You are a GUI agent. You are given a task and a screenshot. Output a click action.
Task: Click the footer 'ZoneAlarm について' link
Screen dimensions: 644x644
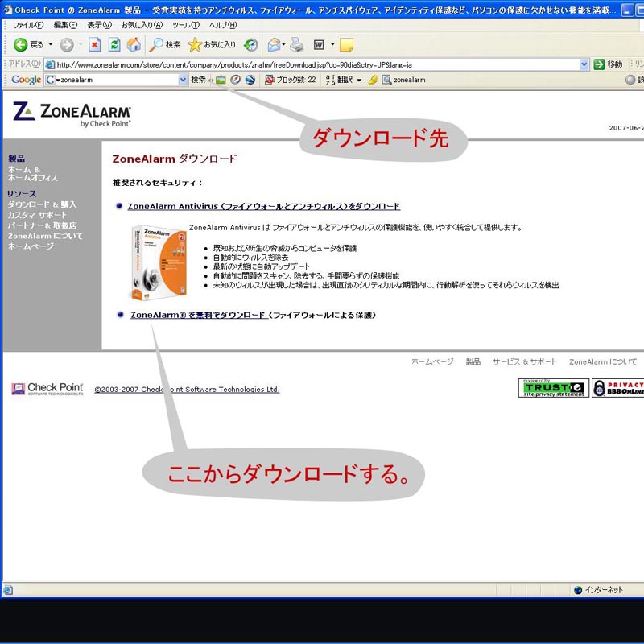[603, 361]
